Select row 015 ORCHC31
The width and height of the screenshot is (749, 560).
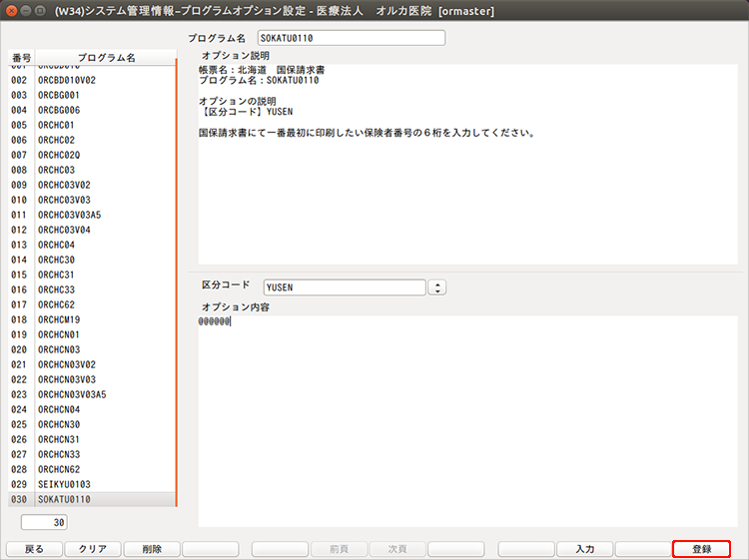click(x=92, y=275)
